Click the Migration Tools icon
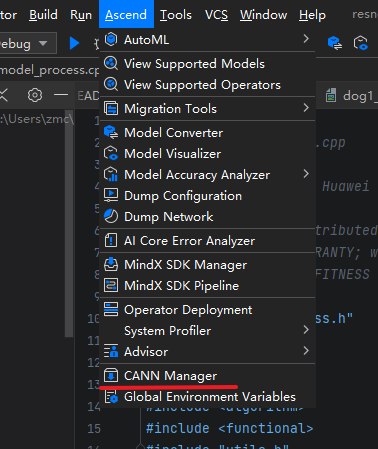The width and height of the screenshot is (378, 449). tap(111, 108)
